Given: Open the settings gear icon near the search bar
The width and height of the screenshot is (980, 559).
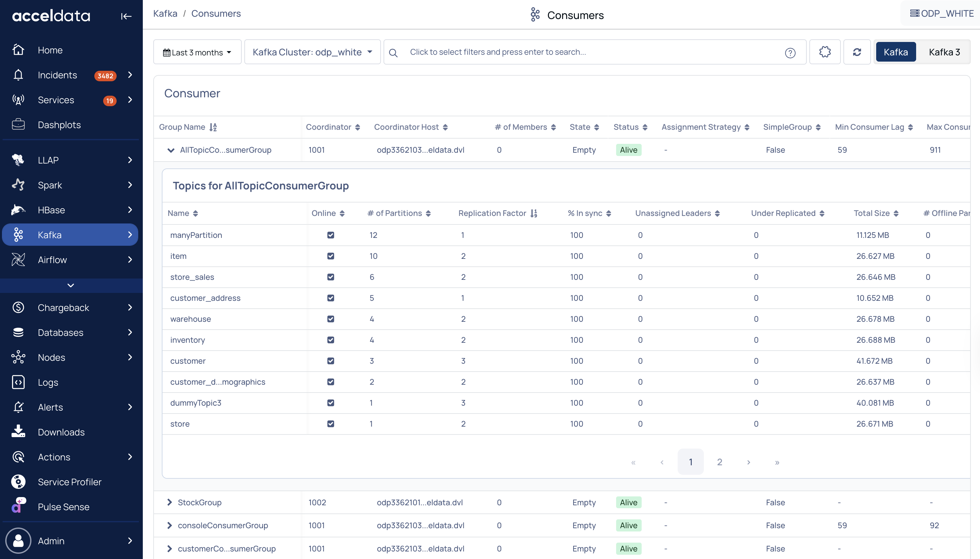Looking at the screenshot, I should (x=825, y=52).
